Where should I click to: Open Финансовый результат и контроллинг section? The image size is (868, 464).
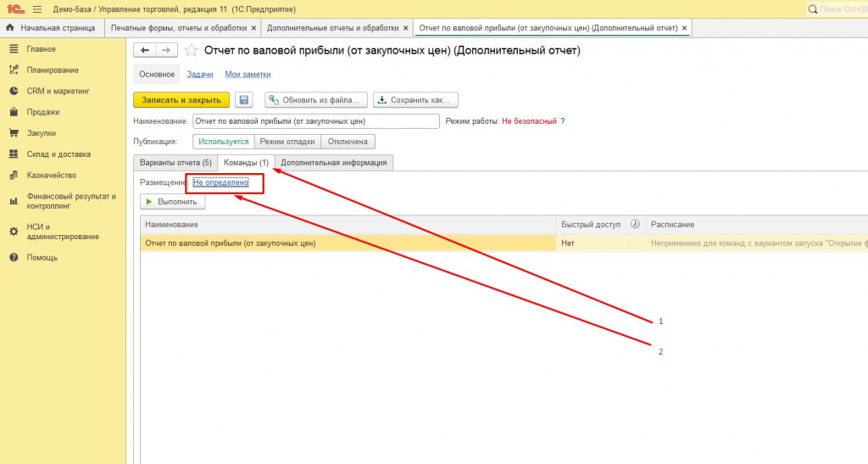click(x=71, y=201)
